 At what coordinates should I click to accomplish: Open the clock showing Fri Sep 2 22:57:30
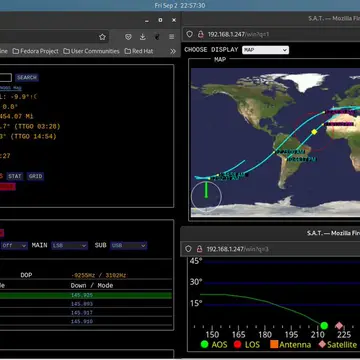coord(180,6)
